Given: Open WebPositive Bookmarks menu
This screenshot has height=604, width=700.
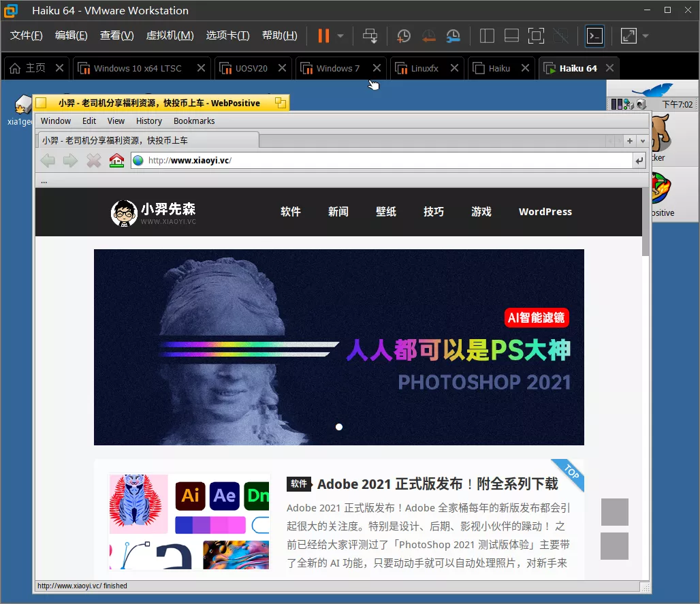Looking at the screenshot, I should coord(194,121).
